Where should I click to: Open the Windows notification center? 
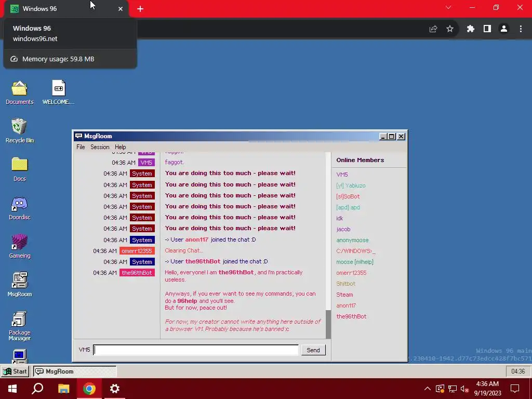pos(515,389)
